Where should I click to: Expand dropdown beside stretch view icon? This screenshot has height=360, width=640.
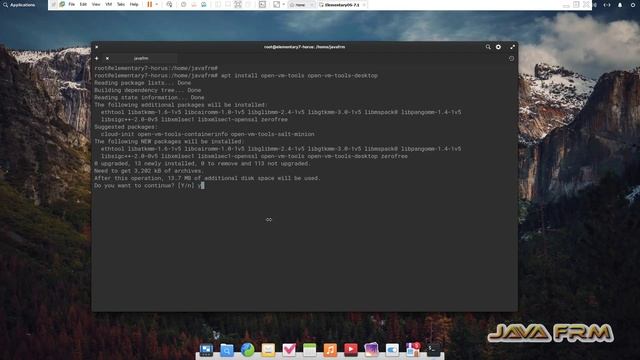pos(284,4)
